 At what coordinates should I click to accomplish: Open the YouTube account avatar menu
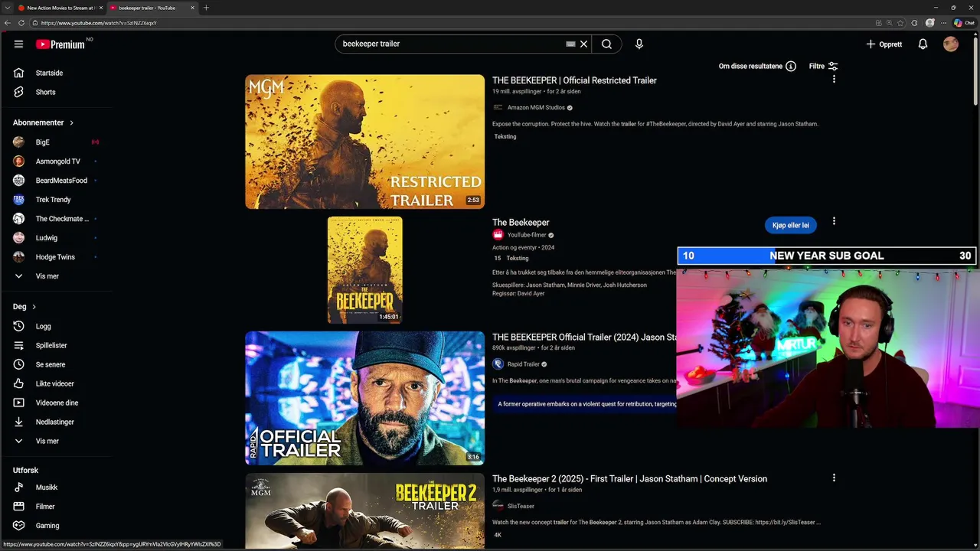click(951, 44)
